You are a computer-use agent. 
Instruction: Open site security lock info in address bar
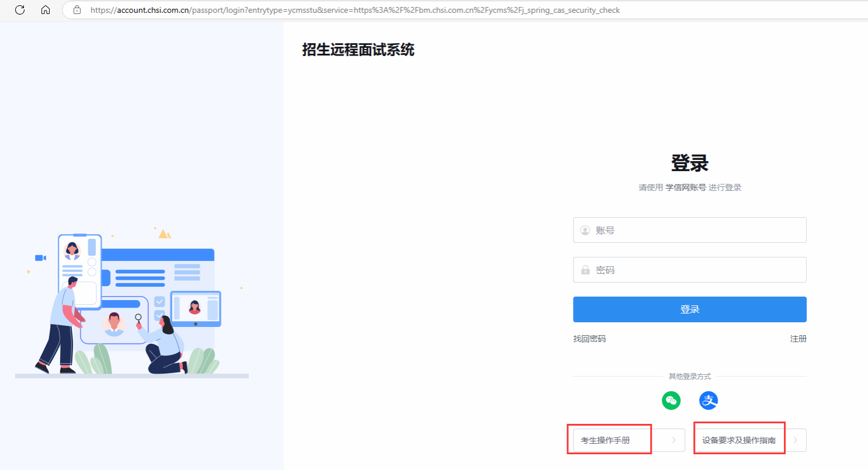tap(77, 10)
